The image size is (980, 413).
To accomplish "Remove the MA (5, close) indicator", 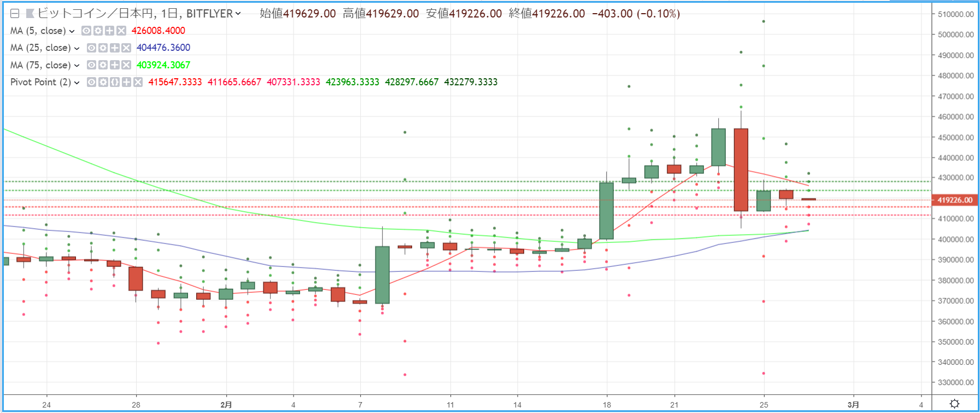I will click(x=121, y=31).
